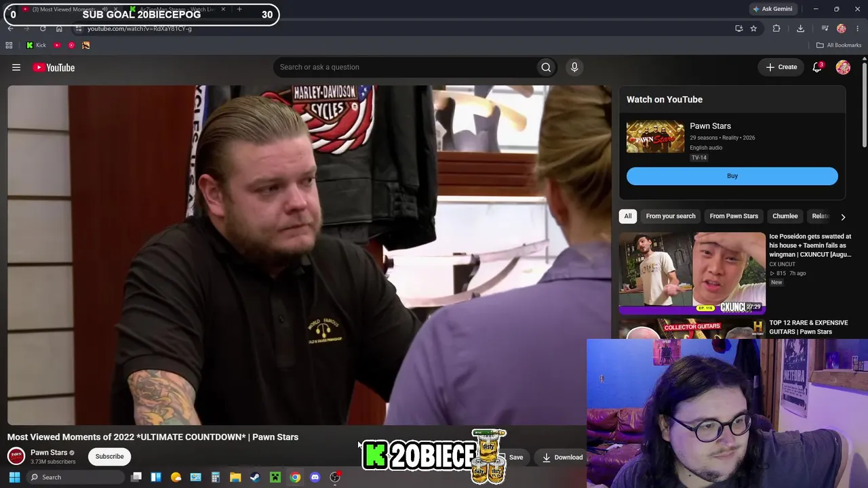
Task: Open Chrome tab search dropdown arrow
Action: [x=10, y=9]
